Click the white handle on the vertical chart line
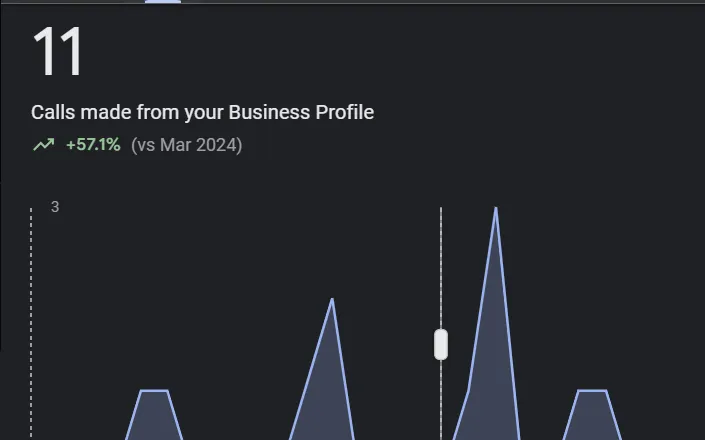The image size is (705, 440). coord(441,344)
